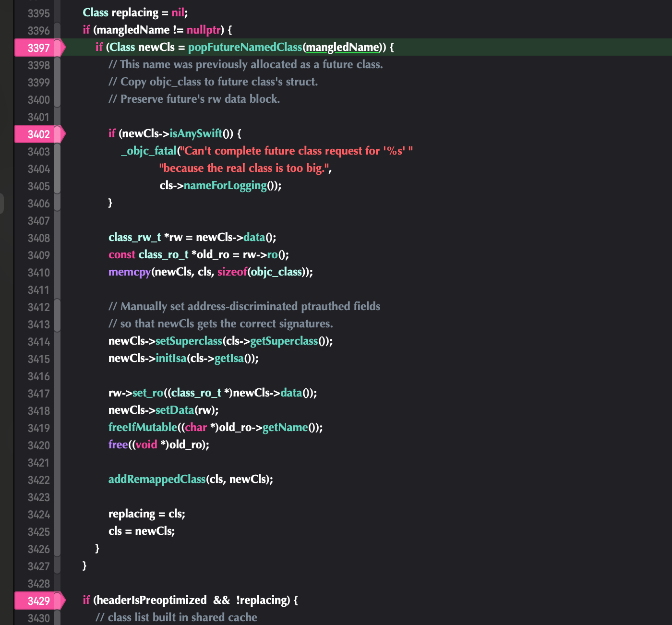Click the _objc_fatal function name
Image resolution: width=672 pixels, height=625 pixels.
[149, 151]
